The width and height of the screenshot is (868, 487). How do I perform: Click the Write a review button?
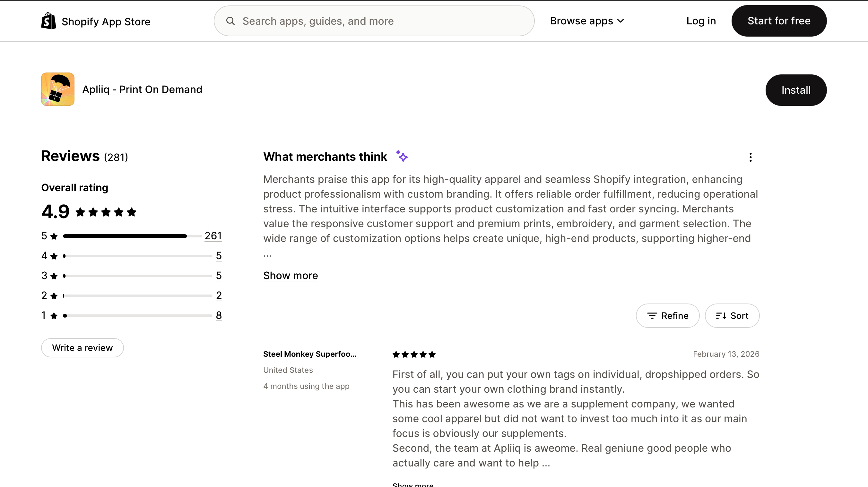[x=82, y=347]
